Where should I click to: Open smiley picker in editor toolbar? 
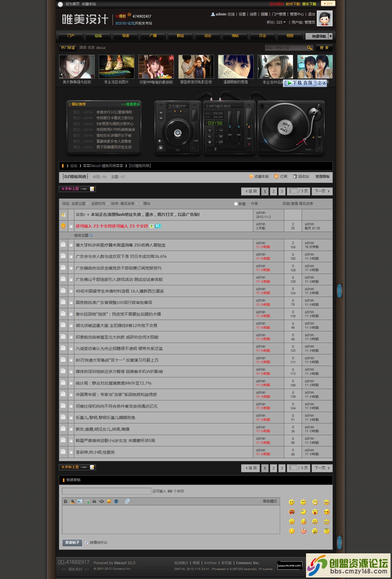(109, 501)
